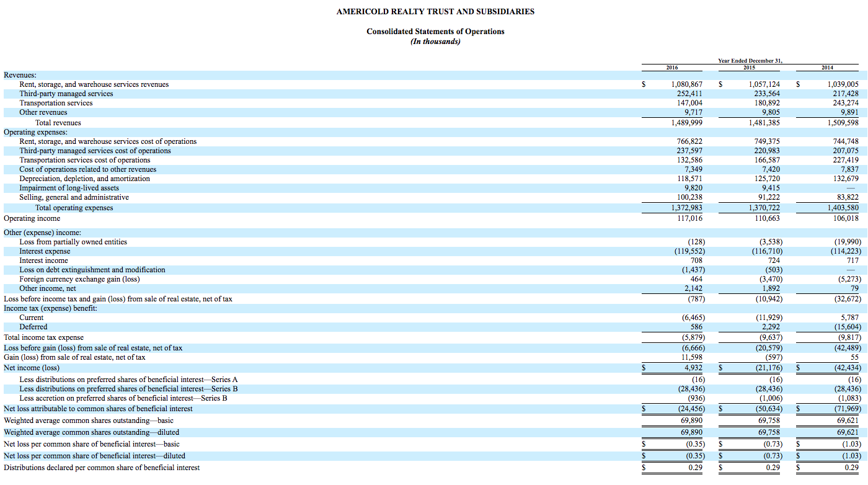
Task: Click 'Less accretion on preferred shares' Series B label
Action: 123,398
